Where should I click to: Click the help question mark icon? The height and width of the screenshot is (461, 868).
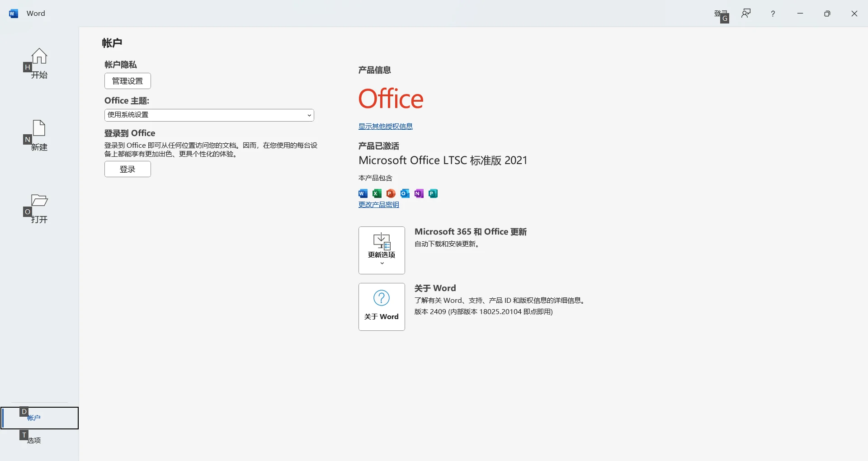[773, 14]
